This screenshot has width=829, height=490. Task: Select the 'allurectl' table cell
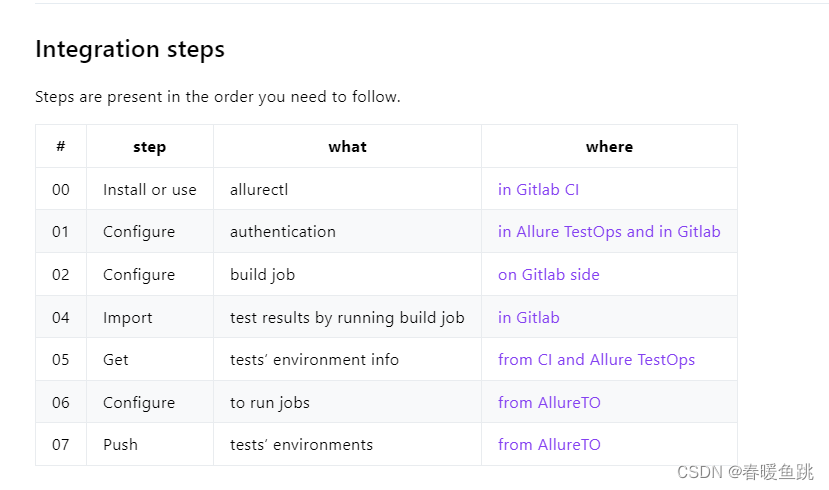tap(259, 189)
